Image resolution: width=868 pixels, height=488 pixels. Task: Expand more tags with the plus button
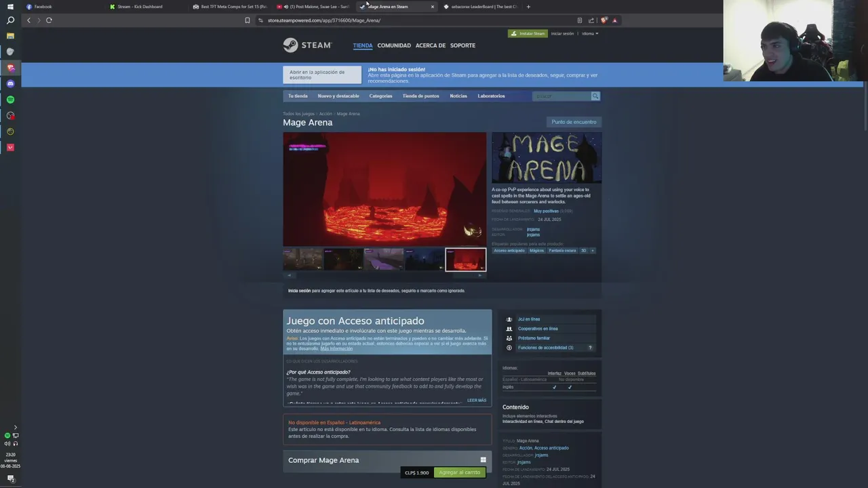click(x=593, y=251)
